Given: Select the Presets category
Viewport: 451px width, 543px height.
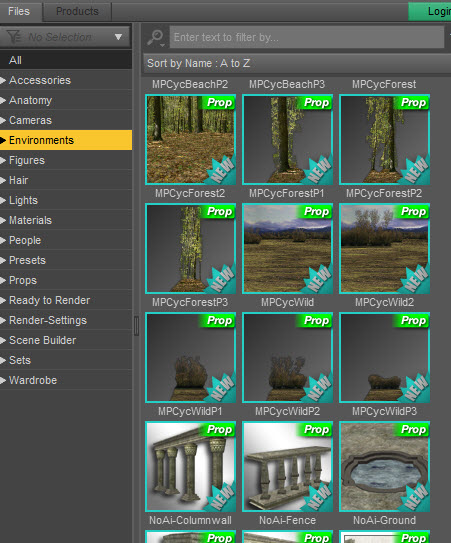Looking at the screenshot, I should click(x=66, y=260).
